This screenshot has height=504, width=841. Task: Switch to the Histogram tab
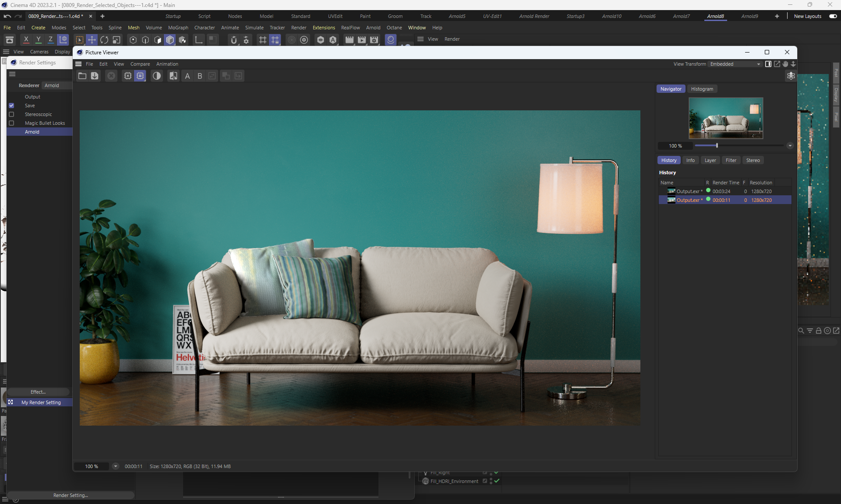(x=702, y=89)
